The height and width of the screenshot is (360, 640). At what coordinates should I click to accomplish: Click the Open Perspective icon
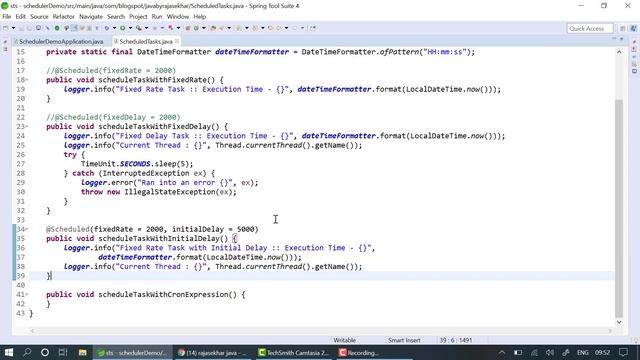tap(622, 28)
